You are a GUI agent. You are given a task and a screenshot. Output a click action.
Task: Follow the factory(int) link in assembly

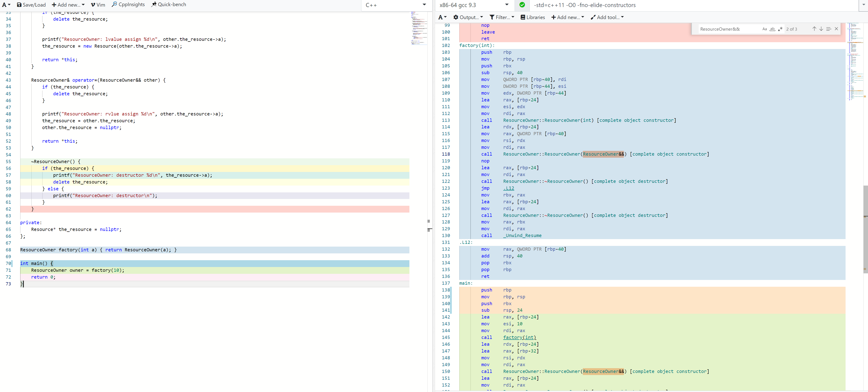click(x=519, y=337)
